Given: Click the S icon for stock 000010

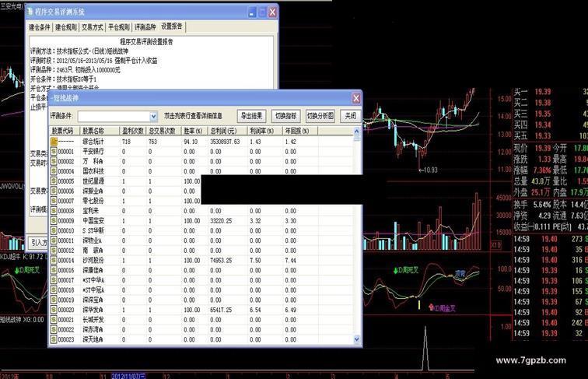Looking at the screenshot, I should pos(54,230).
